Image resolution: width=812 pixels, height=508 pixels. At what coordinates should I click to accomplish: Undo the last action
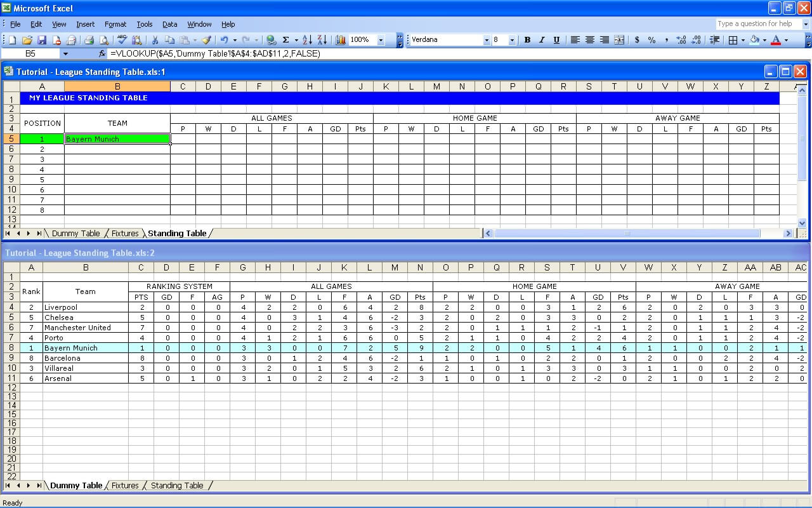tap(224, 40)
